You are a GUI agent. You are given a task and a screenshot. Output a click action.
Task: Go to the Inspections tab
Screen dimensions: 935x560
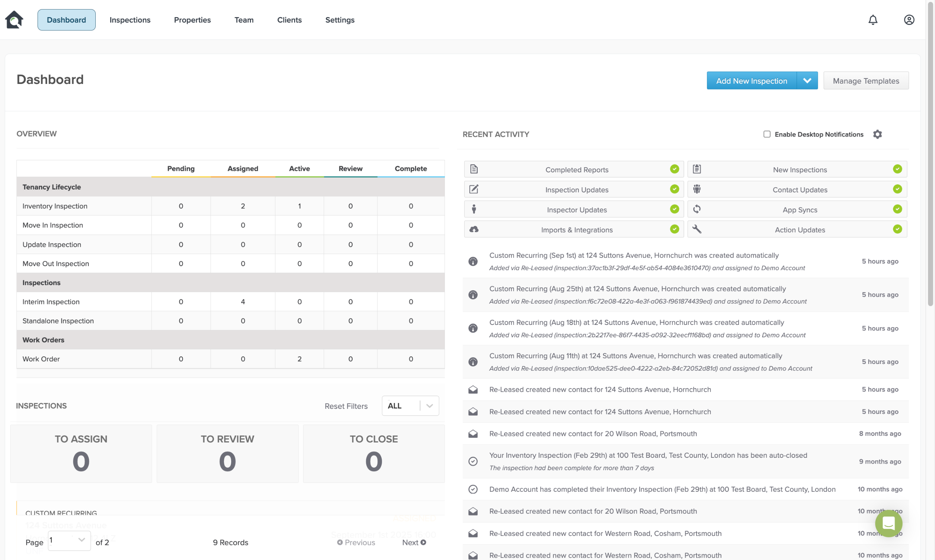[130, 20]
